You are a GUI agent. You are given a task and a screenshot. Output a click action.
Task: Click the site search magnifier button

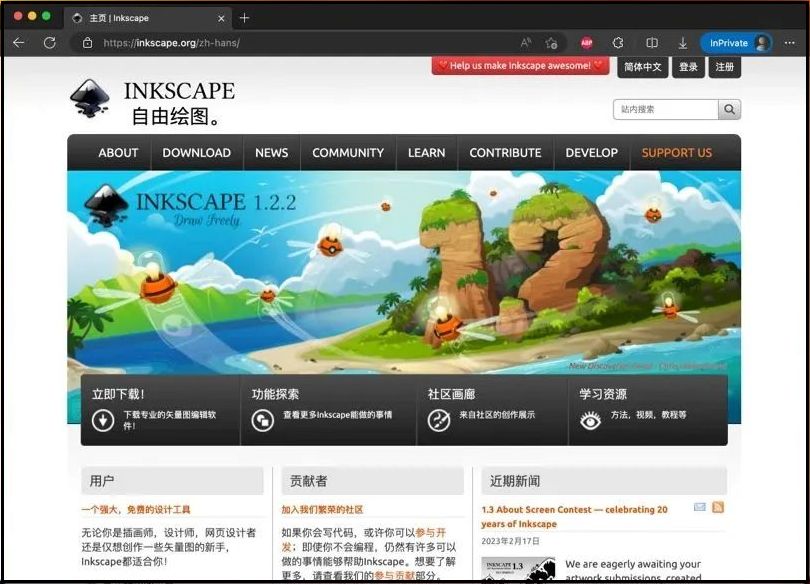(730, 110)
